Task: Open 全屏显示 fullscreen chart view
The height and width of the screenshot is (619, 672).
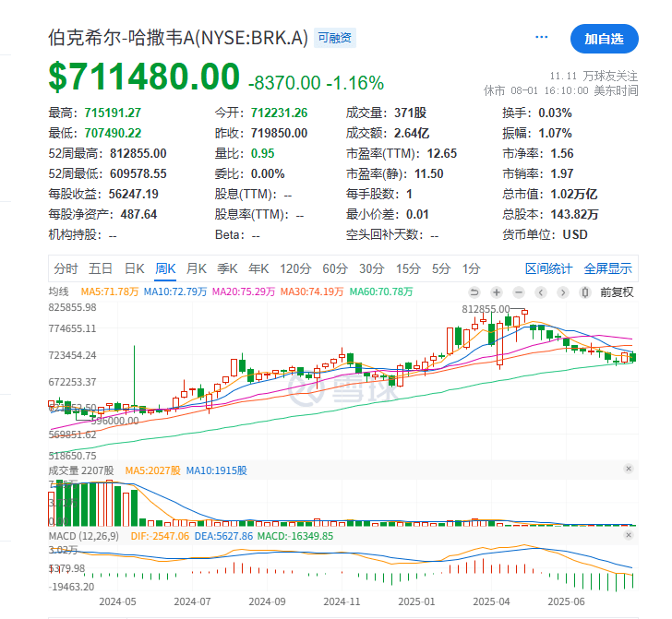Action: coord(607,268)
